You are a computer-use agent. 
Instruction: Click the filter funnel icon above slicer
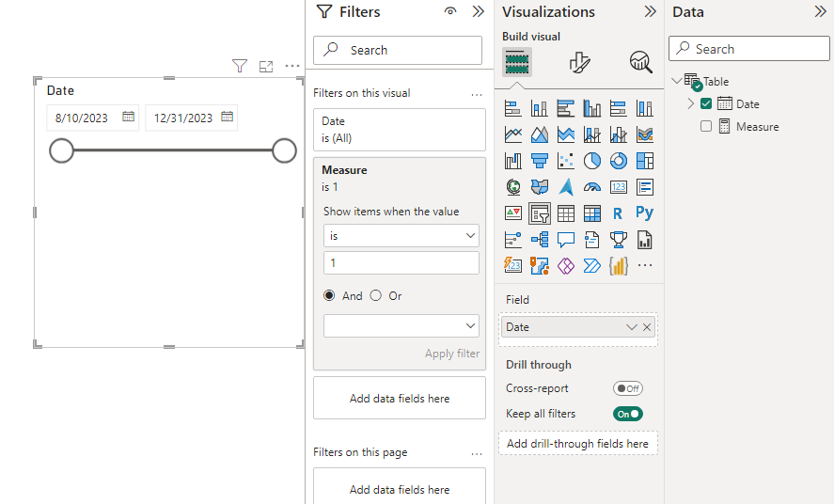pos(240,66)
